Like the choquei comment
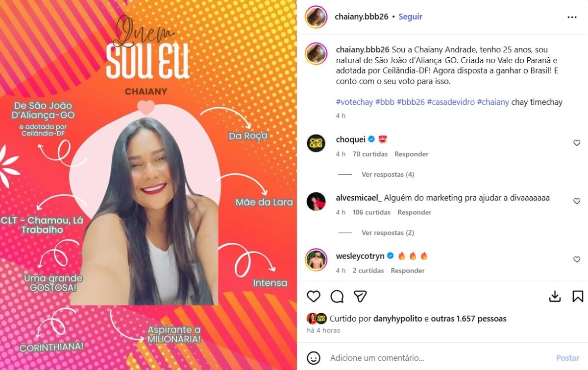The width and height of the screenshot is (588, 370). click(577, 143)
